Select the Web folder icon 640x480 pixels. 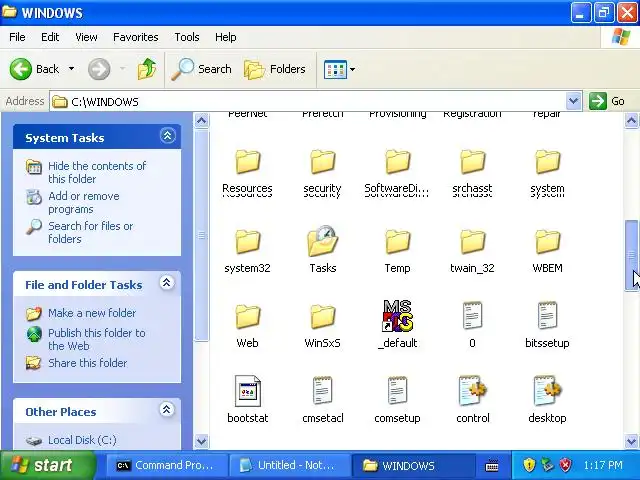(x=247, y=317)
